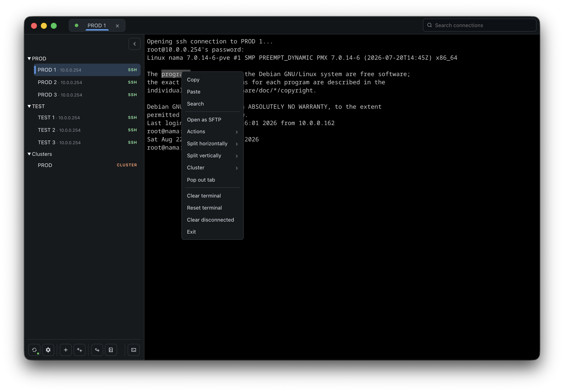Collapse sidebar with the left-chevron button
The height and width of the screenshot is (392, 564).
tap(135, 44)
